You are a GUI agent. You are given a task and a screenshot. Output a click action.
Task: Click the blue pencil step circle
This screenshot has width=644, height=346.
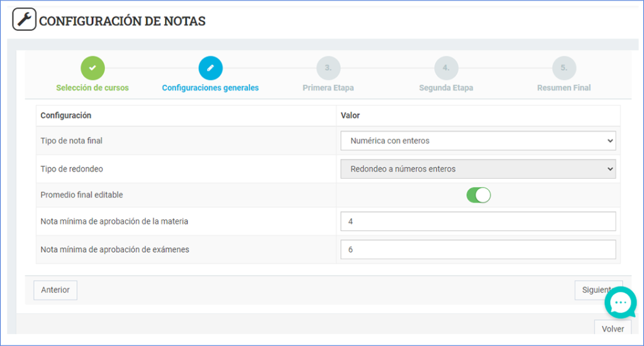click(210, 68)
